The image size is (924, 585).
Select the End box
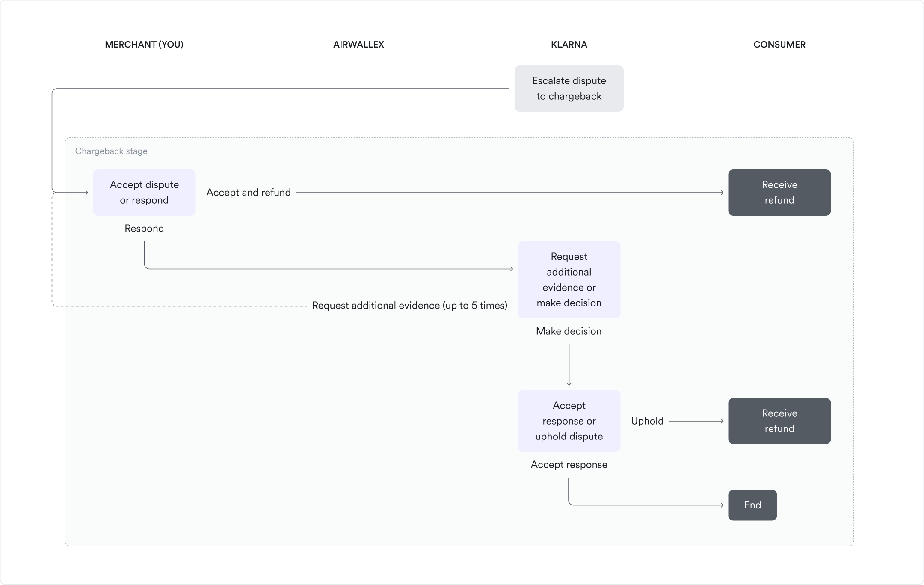click(752, 505)
